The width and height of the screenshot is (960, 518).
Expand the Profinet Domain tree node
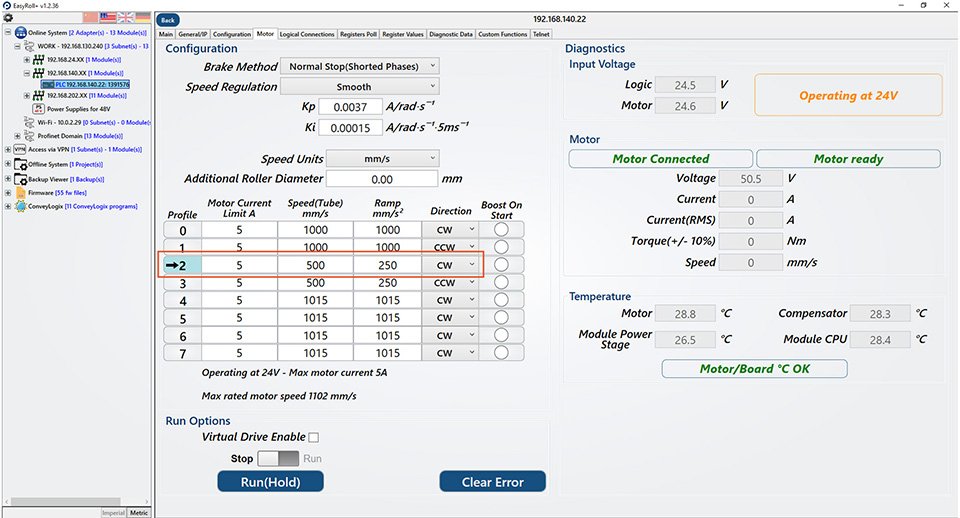coord(17,136)
